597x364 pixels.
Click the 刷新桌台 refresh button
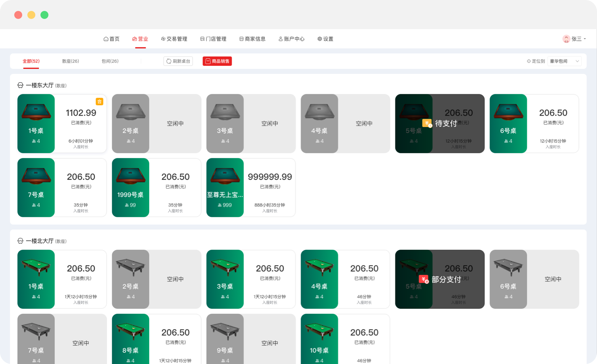(x=178, y=61)
